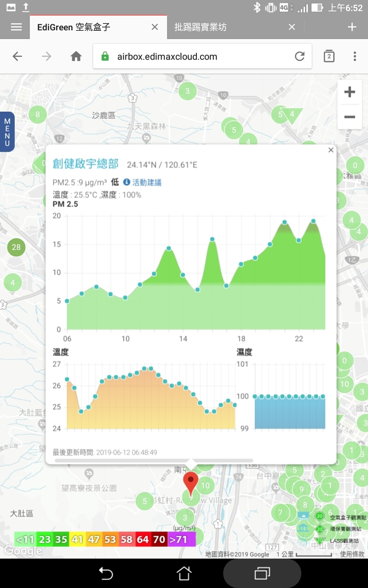Viewport: 368px width, 588px height.
Task: Select the 最後更新時間 timestamp text
Action: pyautogui.click(x=105, y=452)
